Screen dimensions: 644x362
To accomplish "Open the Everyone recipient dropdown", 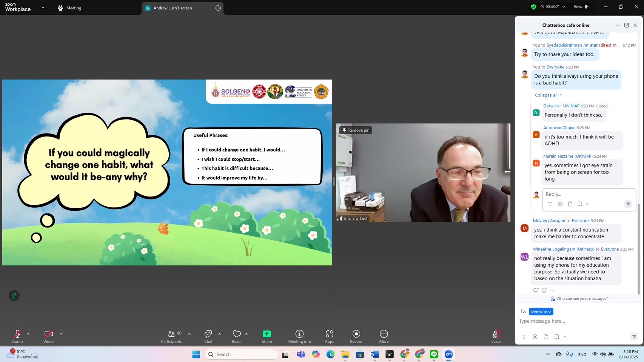I will coord(541,311).
